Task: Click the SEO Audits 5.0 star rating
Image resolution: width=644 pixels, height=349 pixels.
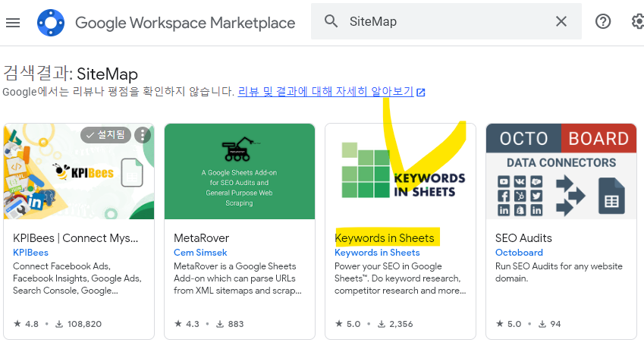Action: click(x=508, y=324)
